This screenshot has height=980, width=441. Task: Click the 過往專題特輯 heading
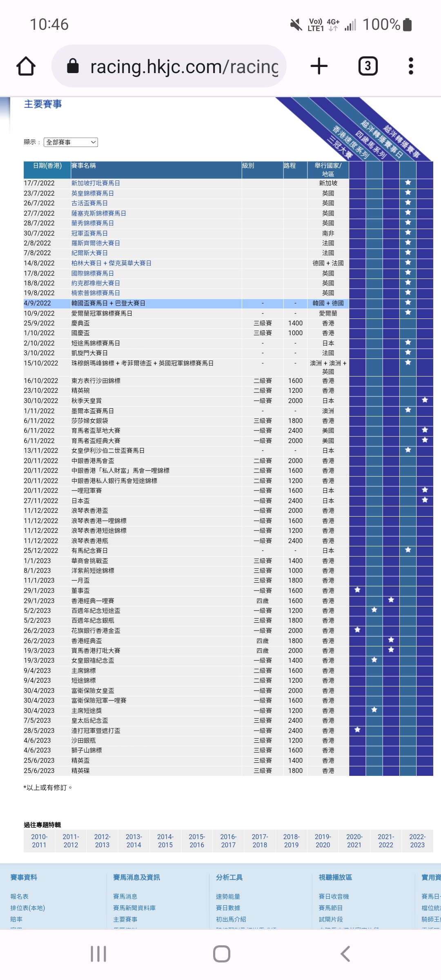(42, 825)
